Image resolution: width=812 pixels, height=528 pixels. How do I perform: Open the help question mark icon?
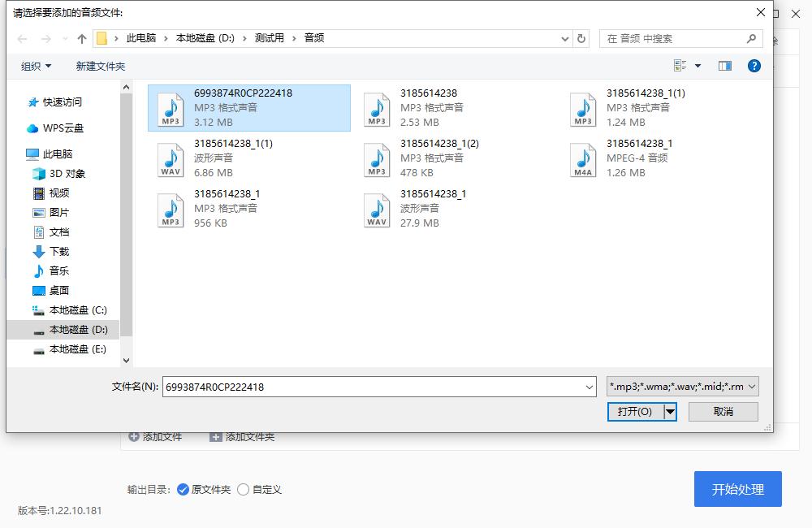click(x=754, y=66)
